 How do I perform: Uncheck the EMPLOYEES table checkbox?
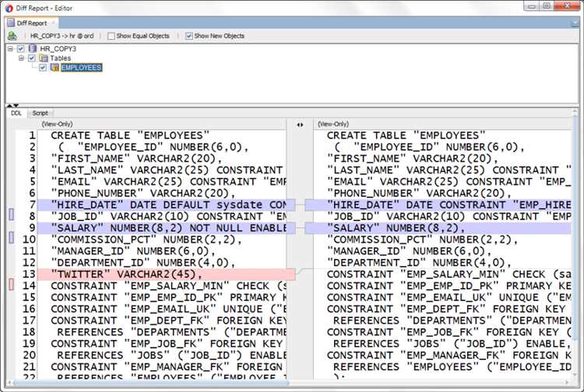[43, 68]
